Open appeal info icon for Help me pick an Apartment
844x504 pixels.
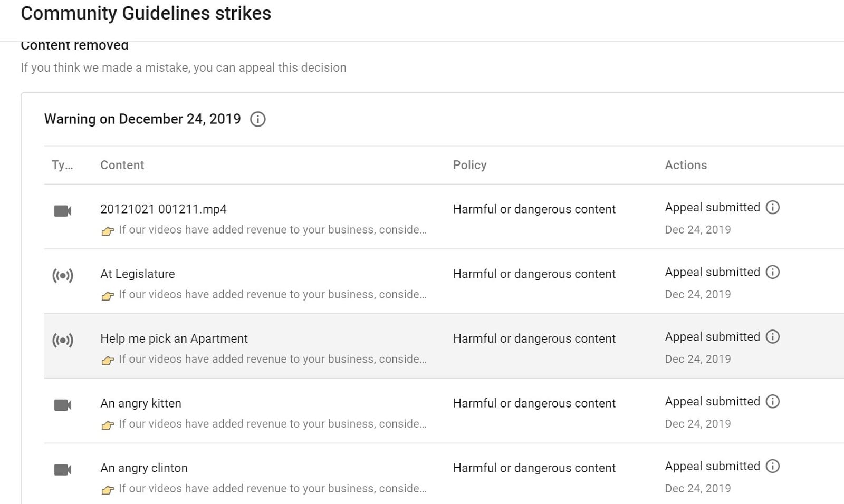(772, 337)
